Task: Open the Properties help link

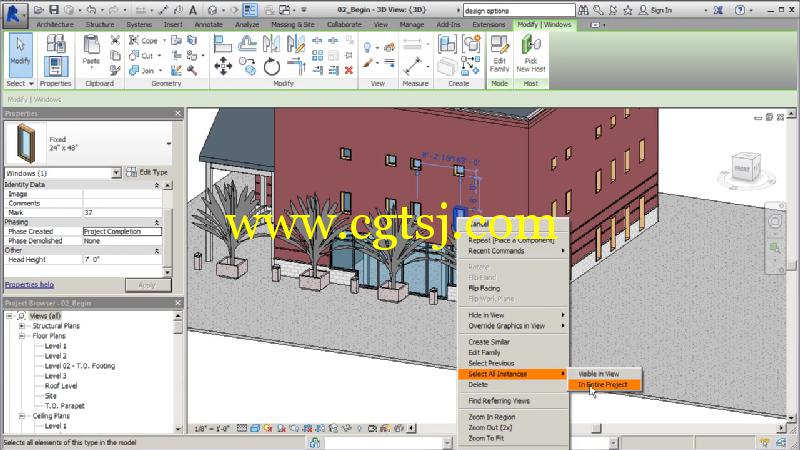Action: click(29, 285)
